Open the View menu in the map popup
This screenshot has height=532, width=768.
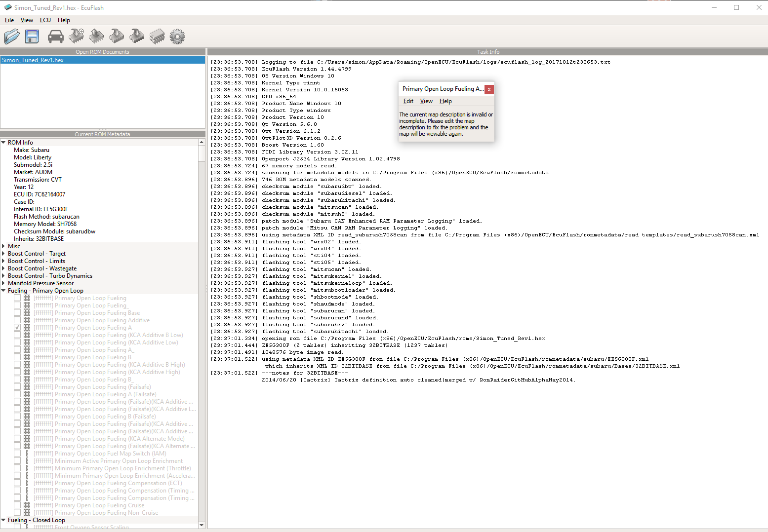(x=426, y=101)
